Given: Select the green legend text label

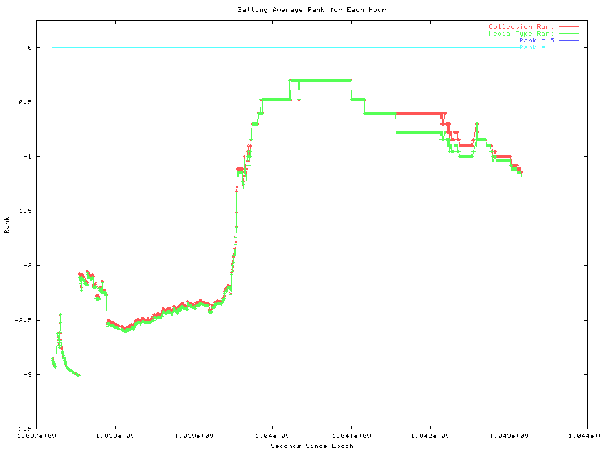Looking at the screenshot, I should 520,33.
